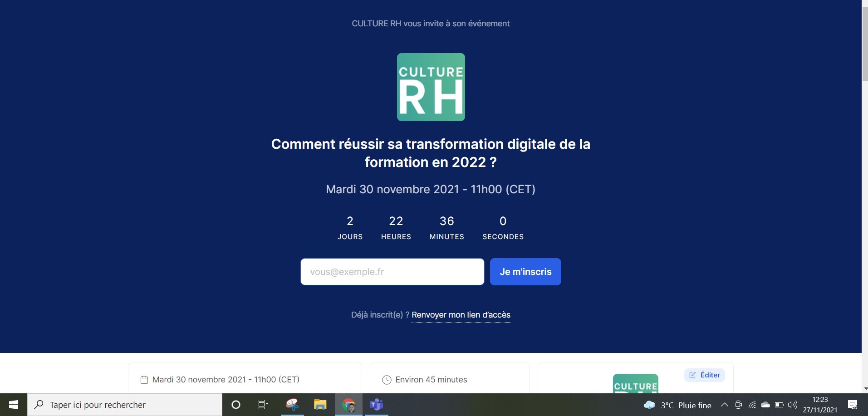This screenshot has width=868, height=416.
Task: Click the Windows taskbar search box
Action: 125,405
